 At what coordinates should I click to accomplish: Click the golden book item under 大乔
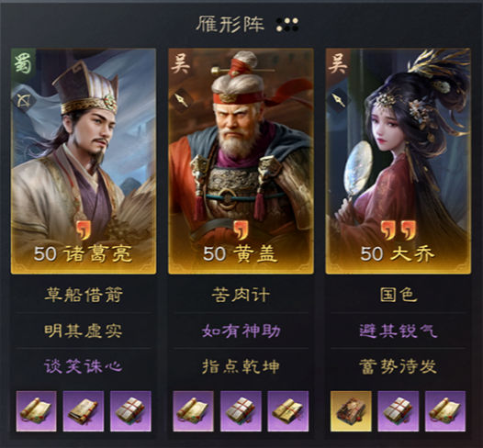point(351,411)
